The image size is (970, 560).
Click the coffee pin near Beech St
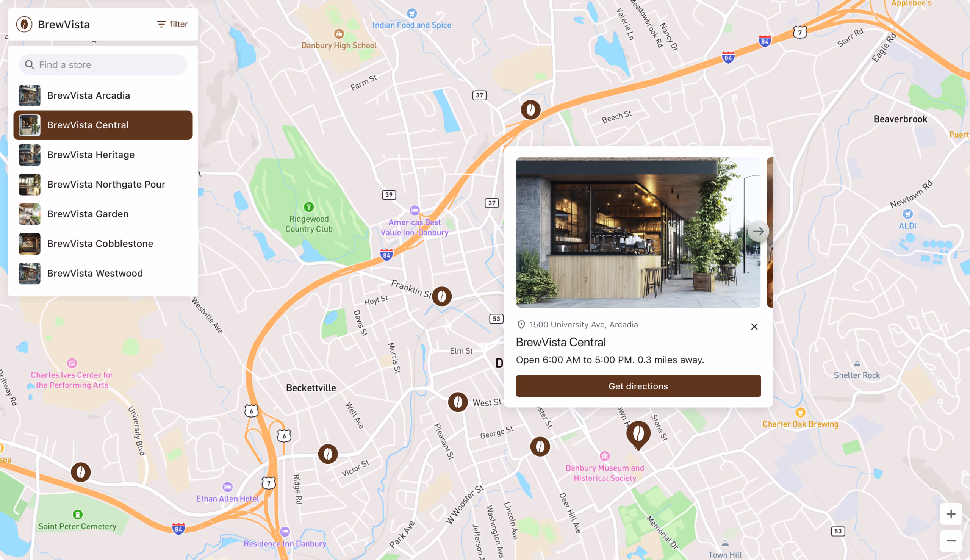click(x=530, y=110)
